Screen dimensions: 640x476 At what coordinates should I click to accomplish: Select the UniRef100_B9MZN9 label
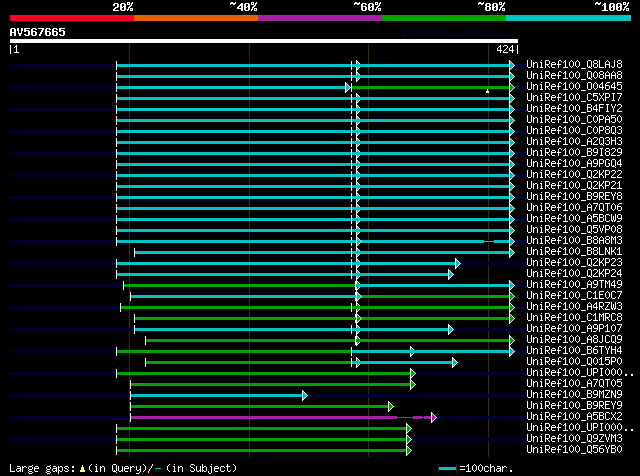[x=574, y=395]
